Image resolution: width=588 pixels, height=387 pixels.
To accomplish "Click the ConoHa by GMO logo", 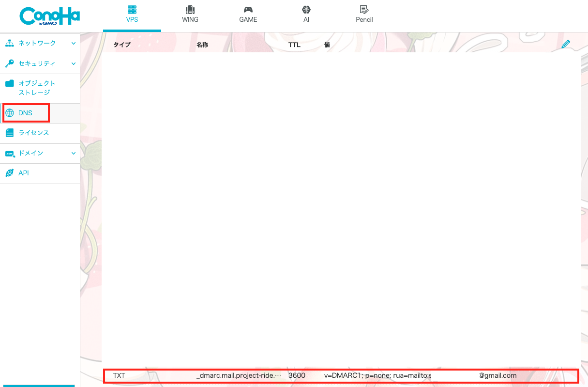I will point(49,16).
